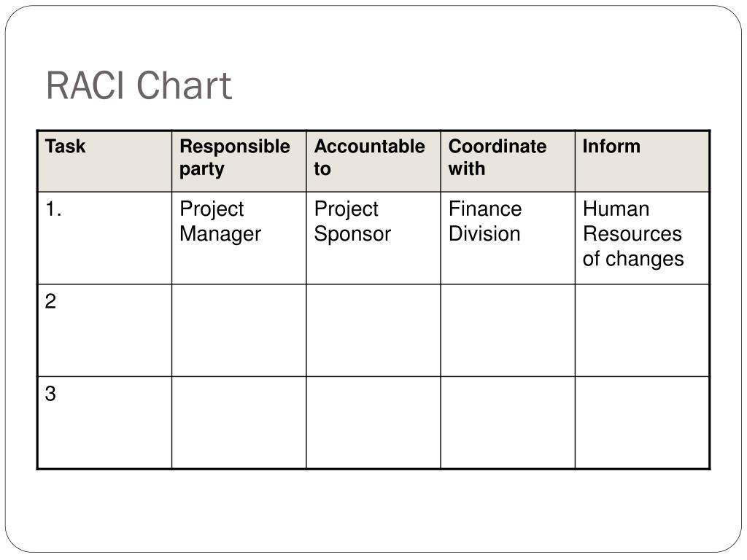Click the Coordinate with column header
Viewport: 747px width, 560px height.
(508, 161)
